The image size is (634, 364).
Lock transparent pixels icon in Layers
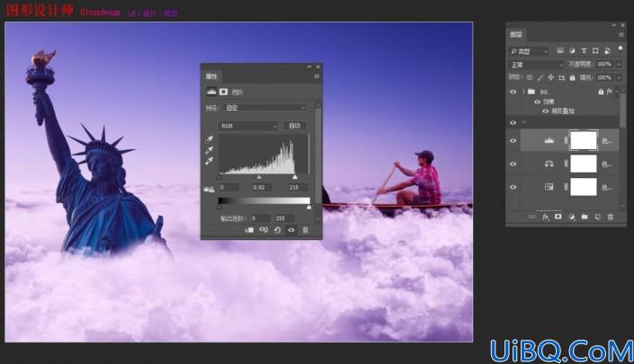pyautogui.click(x=530, y=77)
